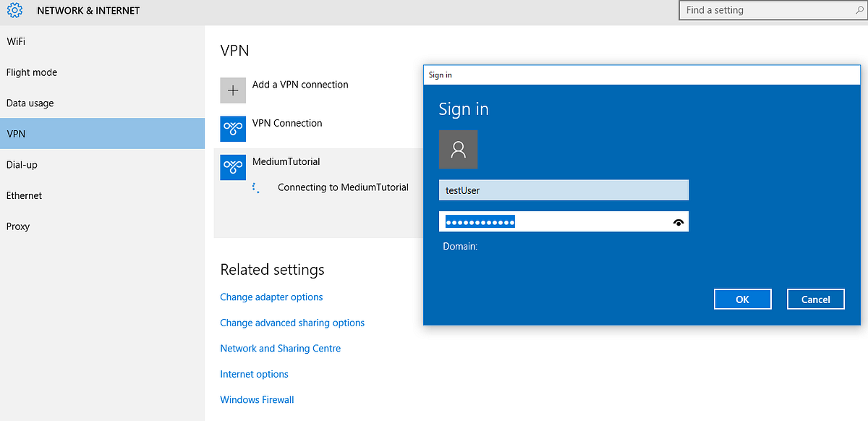The height and width of the screenshot is (421, 868).
Task: Reveal password with the eye icon
Action: point(678,222)
